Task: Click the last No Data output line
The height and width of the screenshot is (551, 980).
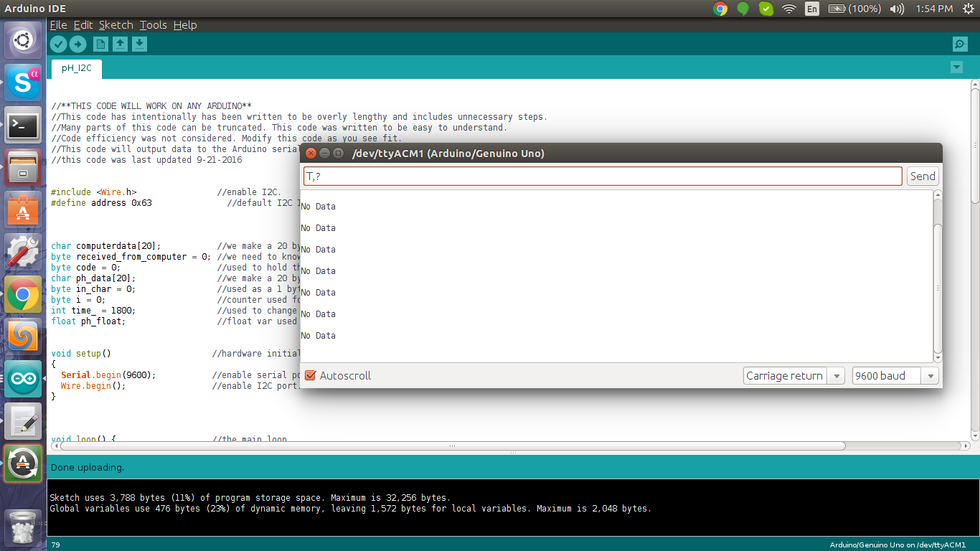Action: coord(319,336)
